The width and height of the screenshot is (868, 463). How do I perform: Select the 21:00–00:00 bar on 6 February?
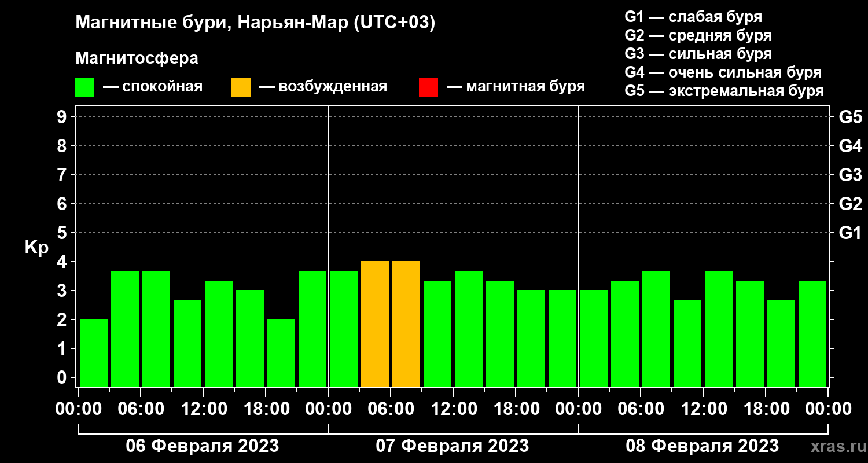pos(312,329)
